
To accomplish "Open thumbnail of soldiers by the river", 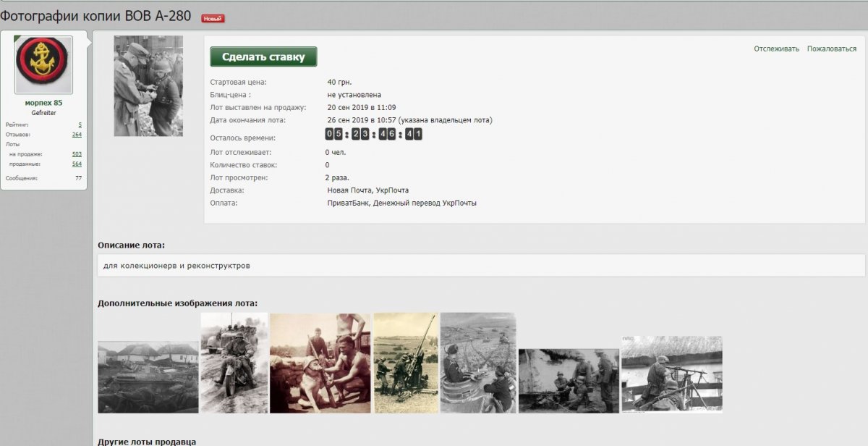I will 569,381.
